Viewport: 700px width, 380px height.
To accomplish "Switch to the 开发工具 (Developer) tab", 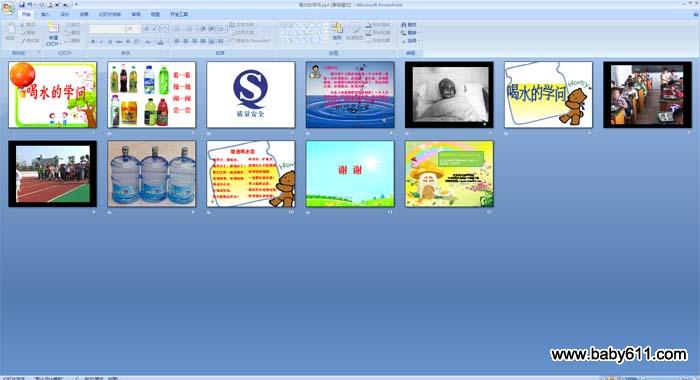I will [x=179, y=14].
